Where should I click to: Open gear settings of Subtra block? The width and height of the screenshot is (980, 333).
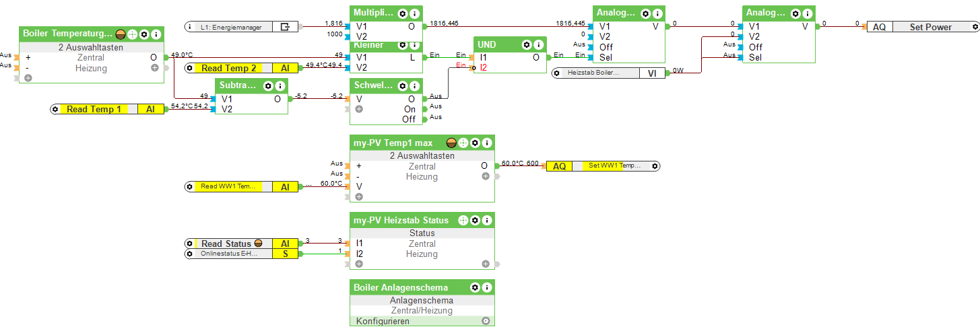coord(268,86)
